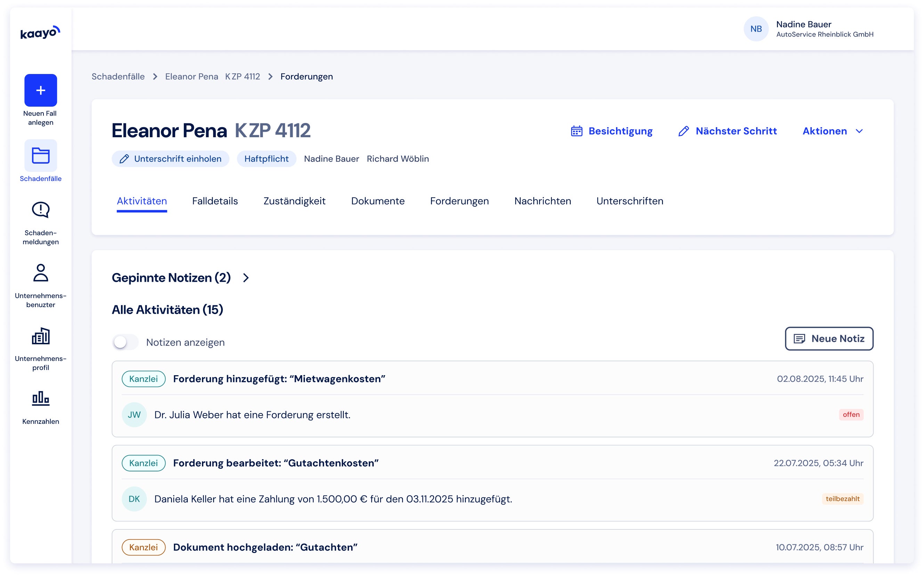Screen dimensions: 924x576
Task: Click Nadine Bauer name in case header
Action: tap(332, 159)
